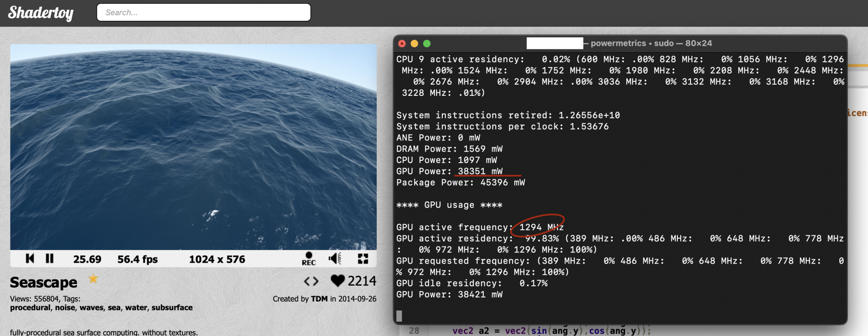This screenshot has width=868, height=336.
Task: Click the Seascape shader preview canvas
Action: click(194, 147)
